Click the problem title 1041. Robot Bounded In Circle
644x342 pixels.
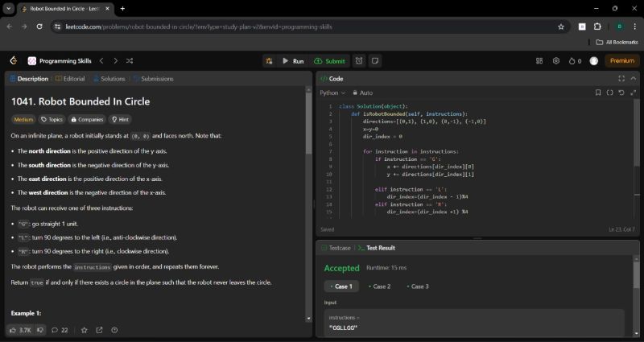pos(80,101)
